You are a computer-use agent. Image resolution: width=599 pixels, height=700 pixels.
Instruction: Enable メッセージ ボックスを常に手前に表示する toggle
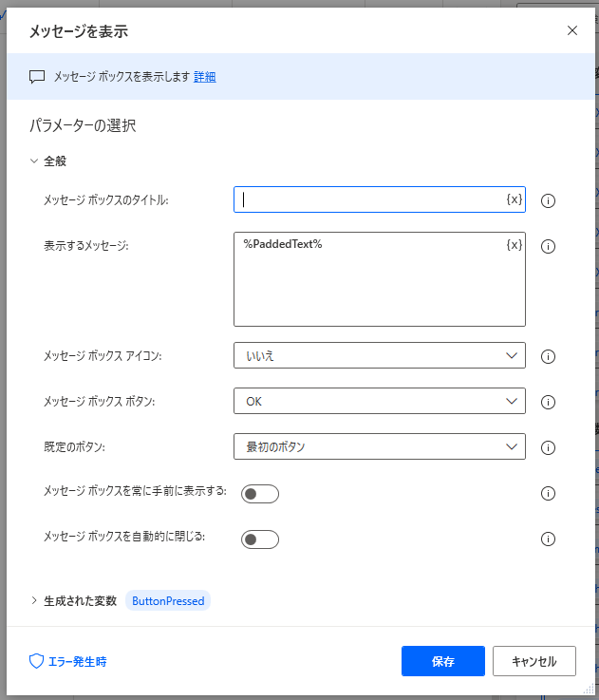click(x=260, y=494)
